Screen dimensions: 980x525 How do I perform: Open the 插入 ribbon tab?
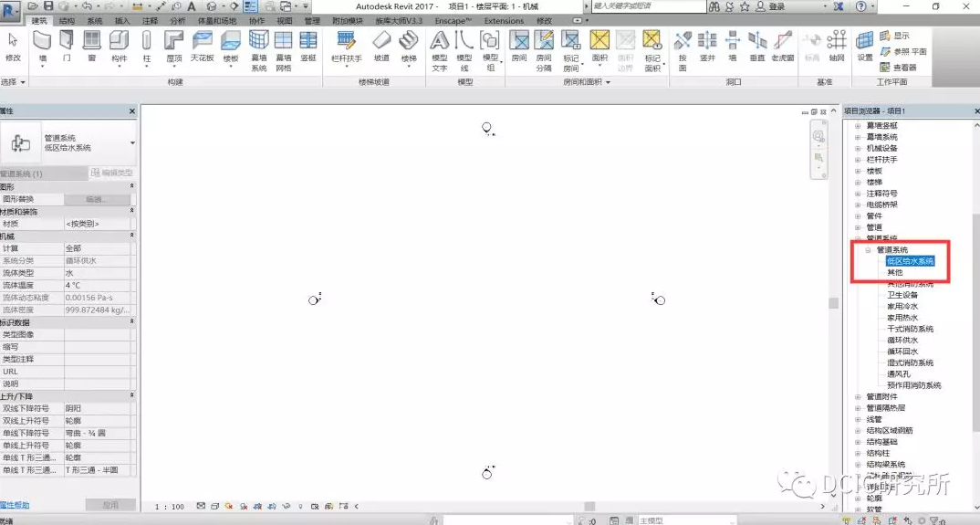click(122, 21)
